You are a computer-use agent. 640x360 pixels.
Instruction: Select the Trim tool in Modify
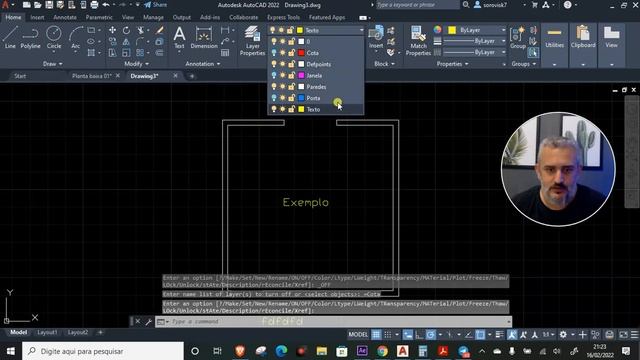click(140, 30)
